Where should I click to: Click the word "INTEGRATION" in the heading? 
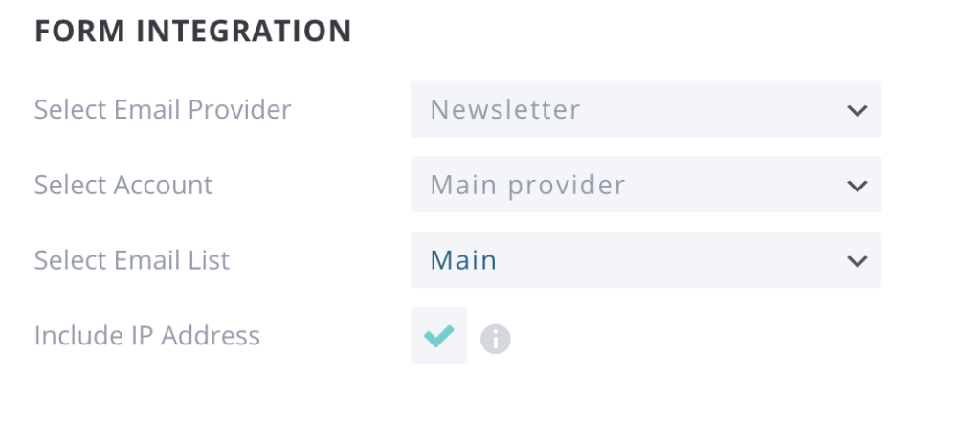[x=243, y=32]
